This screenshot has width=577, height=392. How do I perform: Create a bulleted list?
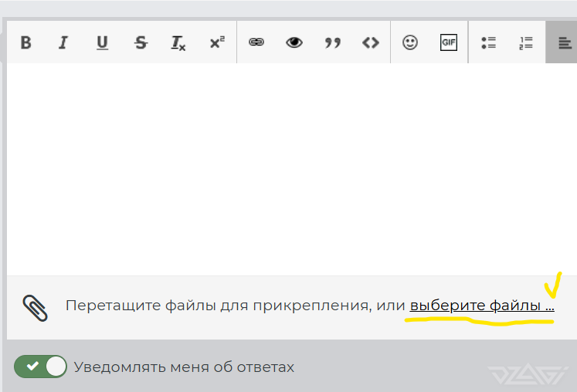[x=488, y=42]
